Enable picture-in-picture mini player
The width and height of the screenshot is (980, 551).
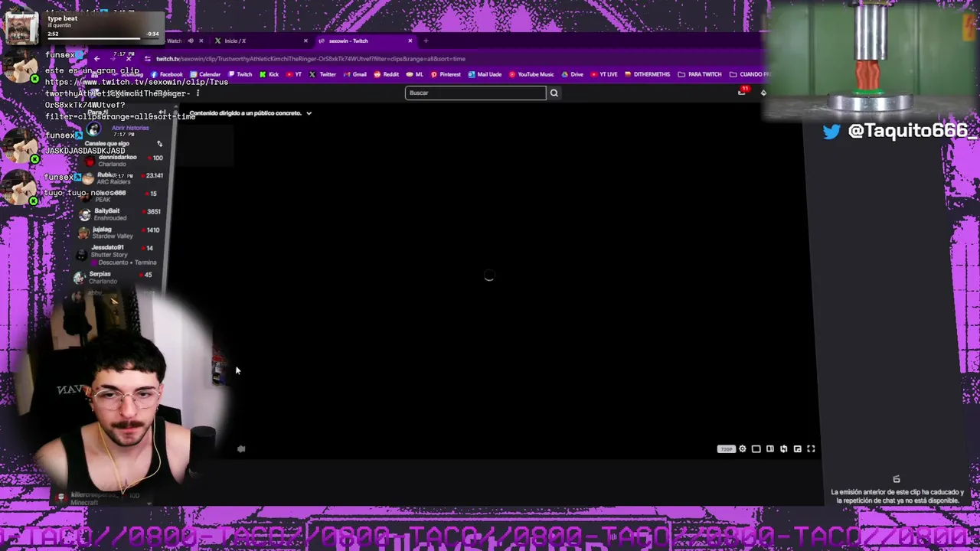coord(798,449)
